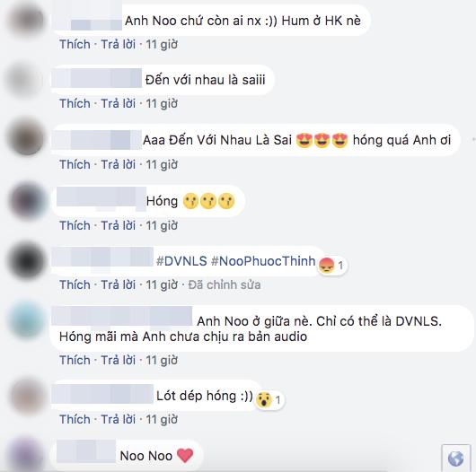Click heart emoji in 'Noo Noo' comment
Viewport: 476px width, 472px height.
click(x=185, y=456)
